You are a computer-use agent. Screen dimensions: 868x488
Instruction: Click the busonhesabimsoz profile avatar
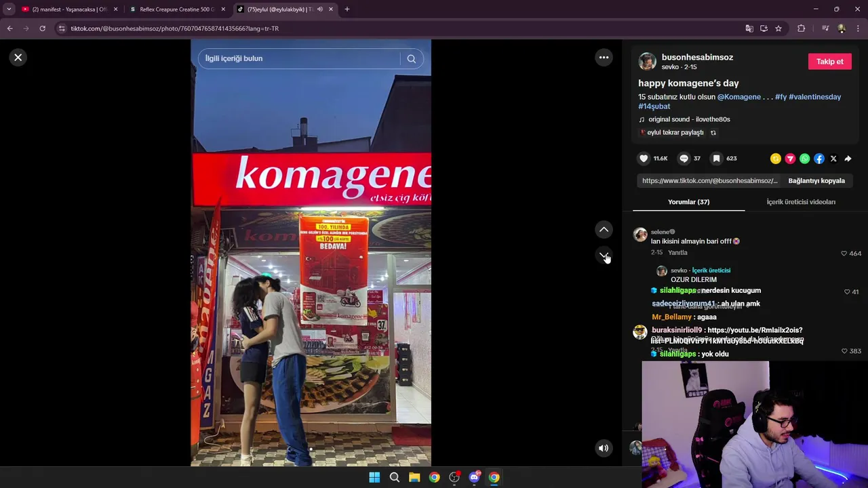click(x=647, y=62)
